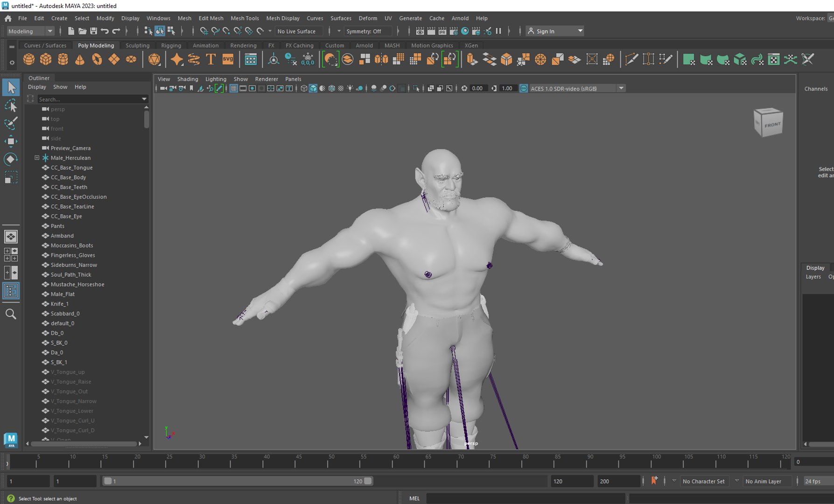Screen dimensions: 834x504
Task: Click the Layers menu in Display panel
Action: point(813,277)
